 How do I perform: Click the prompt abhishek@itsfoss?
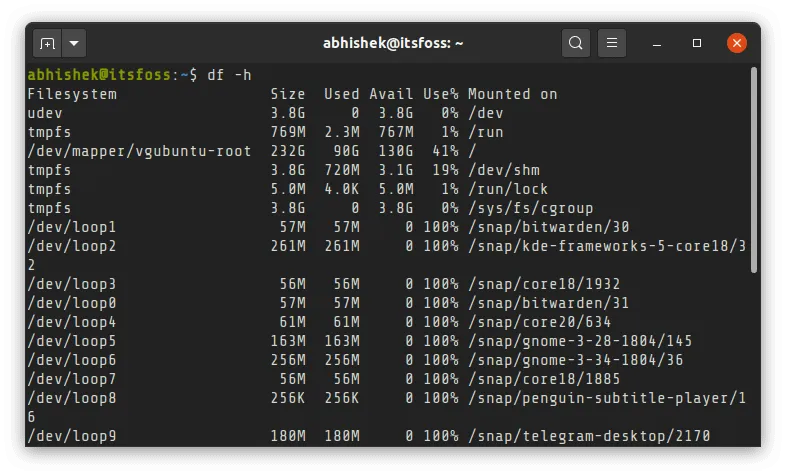(99, 75)
